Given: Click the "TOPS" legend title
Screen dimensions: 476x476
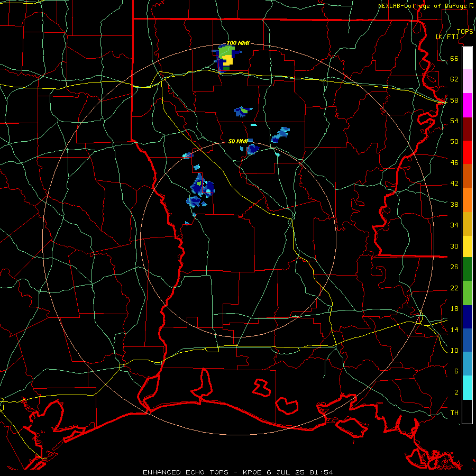Looking at the screenshot, I should tap(465, 32).
